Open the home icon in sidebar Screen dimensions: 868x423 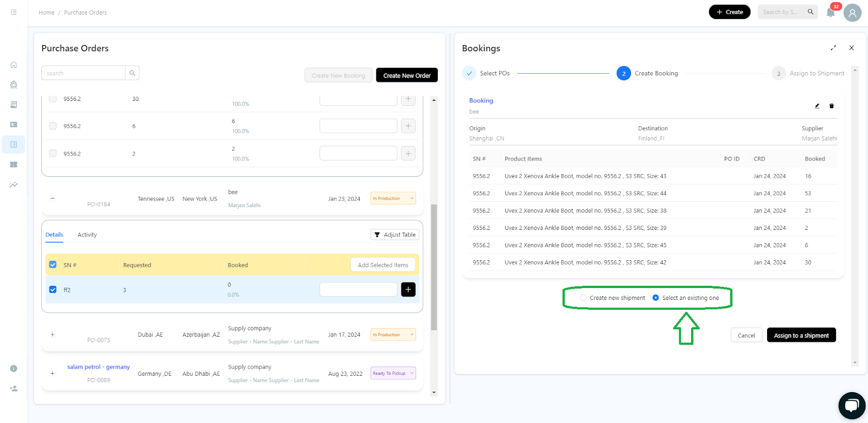click(x=14, y=65)
